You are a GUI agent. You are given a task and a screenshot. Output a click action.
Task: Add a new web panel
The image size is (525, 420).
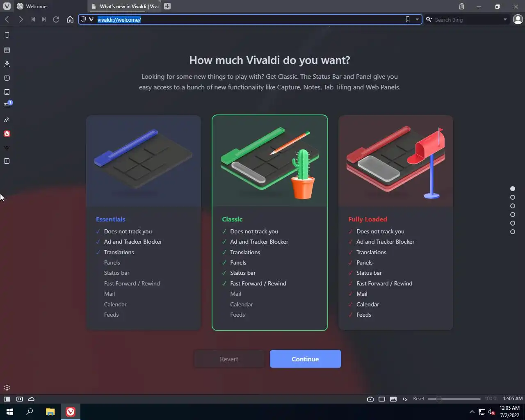click(7, 161)
